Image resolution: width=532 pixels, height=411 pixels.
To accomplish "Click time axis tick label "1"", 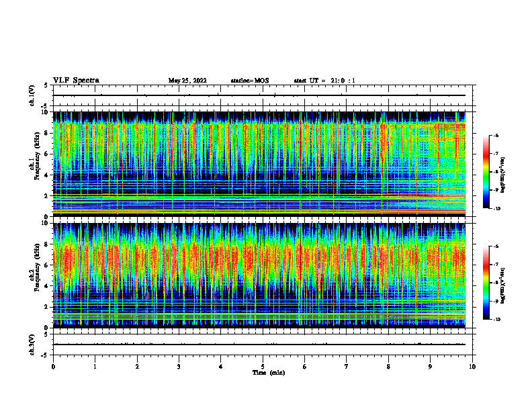I will pos(95,367).
